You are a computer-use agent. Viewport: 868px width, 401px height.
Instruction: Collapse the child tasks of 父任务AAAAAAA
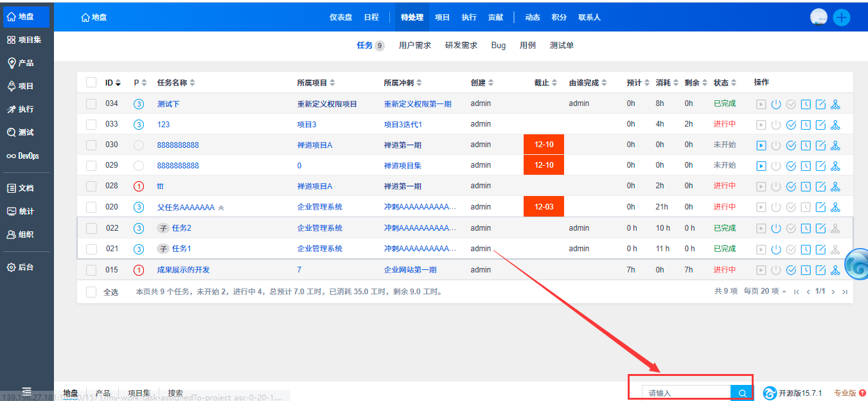click(221, 208)
